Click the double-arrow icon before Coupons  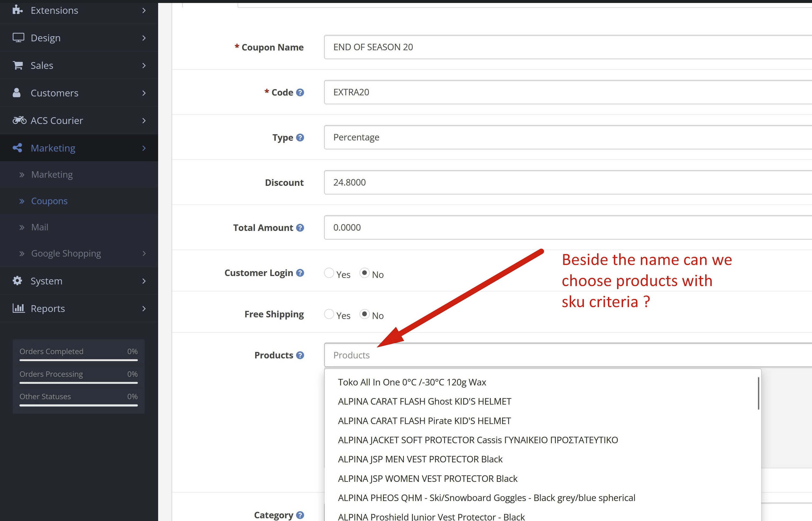tap(22, 201)
